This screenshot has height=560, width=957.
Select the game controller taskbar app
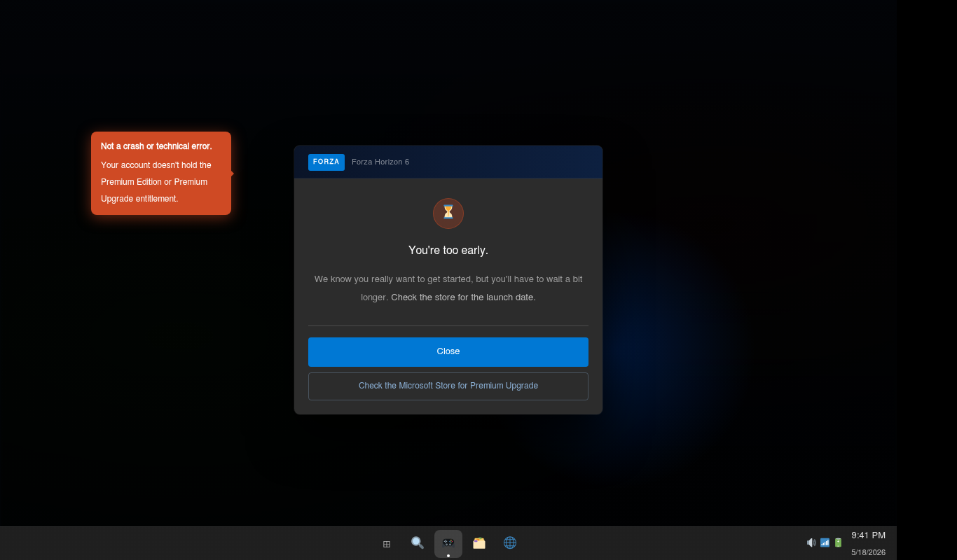pos(448,543)
